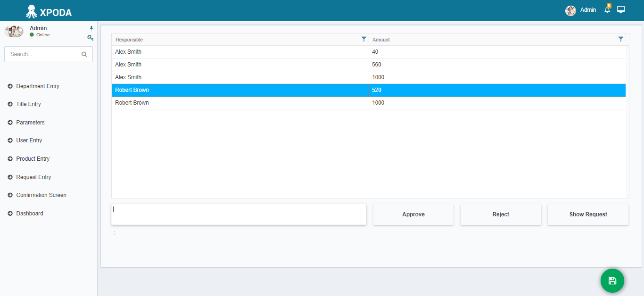This screenshot has height=296, width=644.
Task: Click the green save floating button
Action: [x=612, y=281]
